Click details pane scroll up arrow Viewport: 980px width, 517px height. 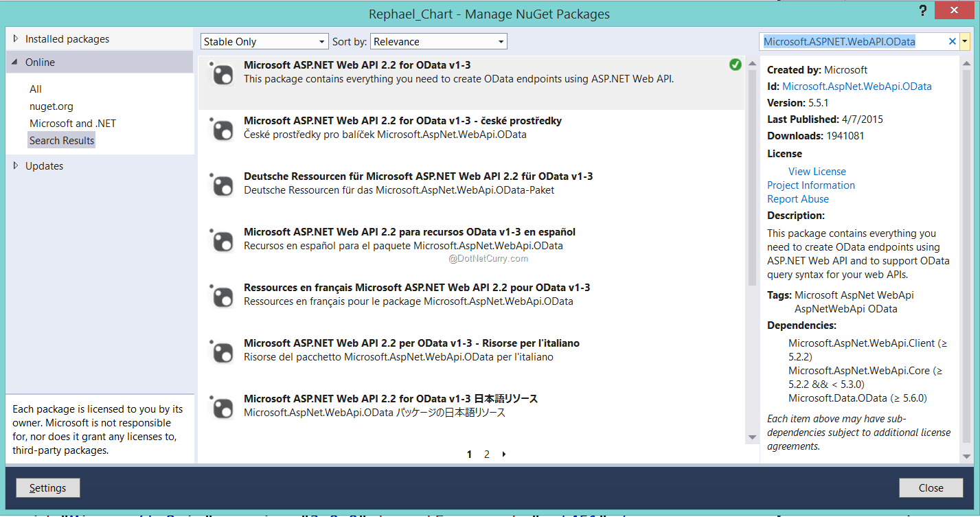point(966,65)
